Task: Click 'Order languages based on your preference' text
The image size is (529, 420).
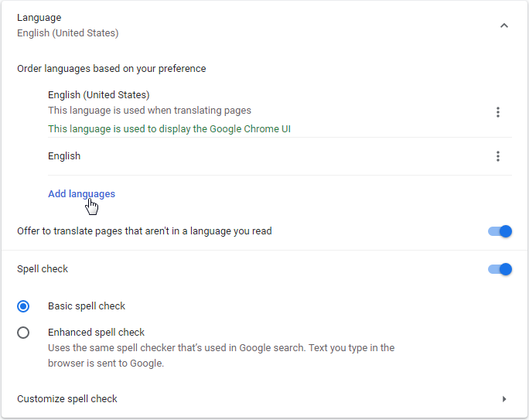Action: (x=111, y=69)
